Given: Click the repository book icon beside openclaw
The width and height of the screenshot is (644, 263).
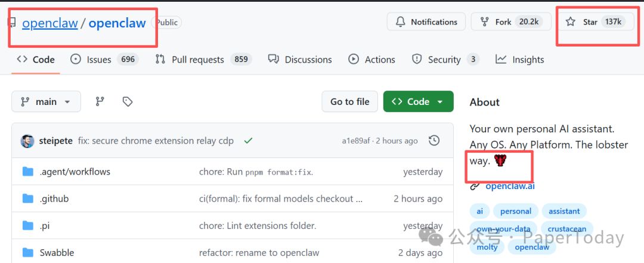Looking at the screenshot, I should 13,23.
